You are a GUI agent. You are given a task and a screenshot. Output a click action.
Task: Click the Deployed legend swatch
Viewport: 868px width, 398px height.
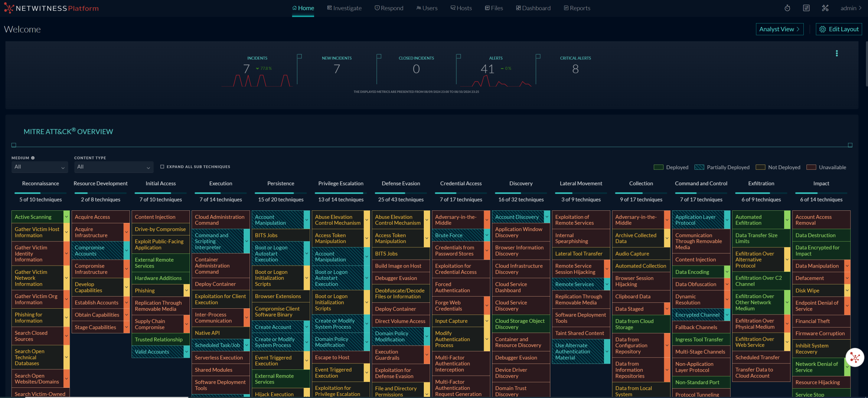click(x=658, y=167)
